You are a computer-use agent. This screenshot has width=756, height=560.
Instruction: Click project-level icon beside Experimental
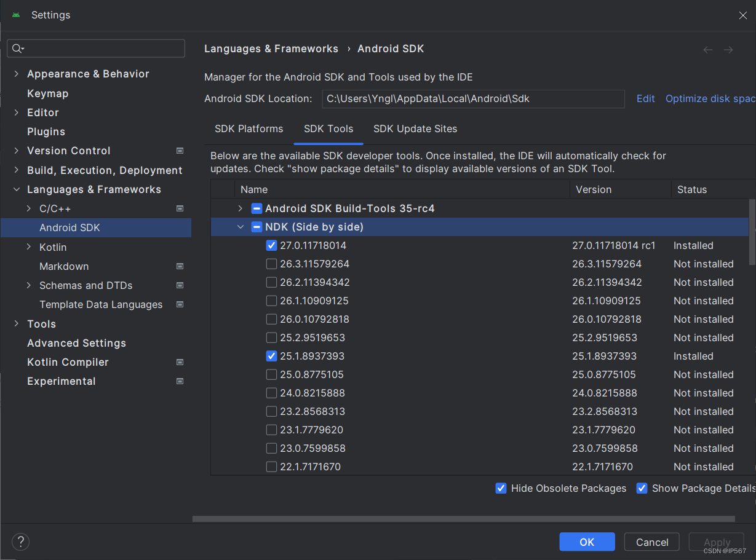pyautogui.click(x=180, y=381)
